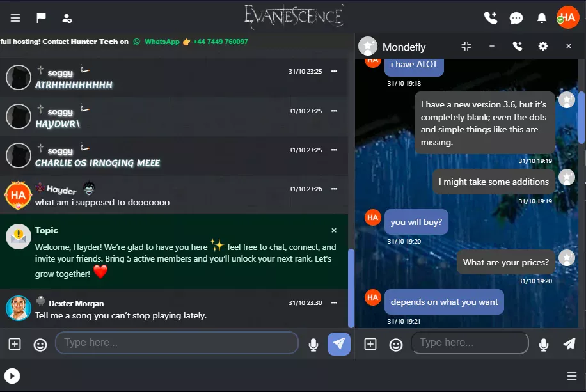Screen dimensions: 586x392
Task: Open options for soggy's ATRHHHHHHHHH message
Action: pyautogui.click(x=334, y=71)
